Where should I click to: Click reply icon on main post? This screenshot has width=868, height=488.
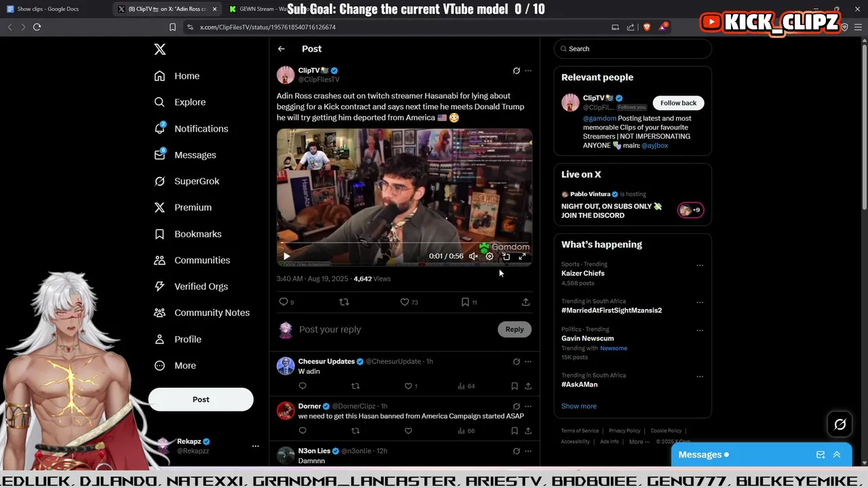click(x=283, y=302)
